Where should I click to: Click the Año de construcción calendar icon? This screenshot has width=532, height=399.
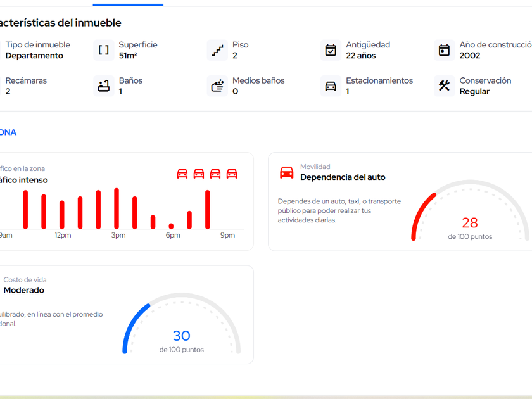[444, 50]
